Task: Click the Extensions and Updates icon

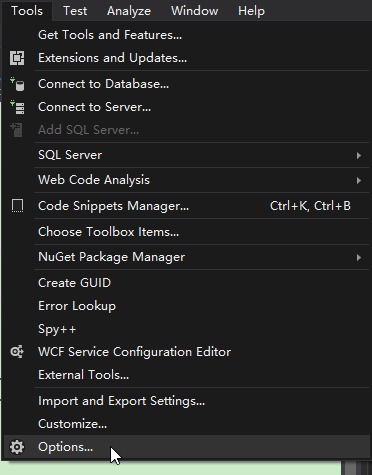Action: coord(17,58)
